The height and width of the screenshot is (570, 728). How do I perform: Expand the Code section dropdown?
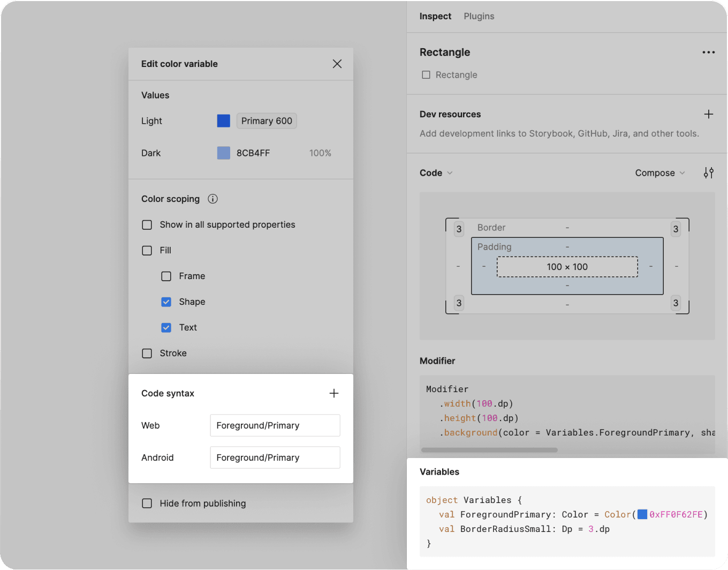tap(436, 173)
